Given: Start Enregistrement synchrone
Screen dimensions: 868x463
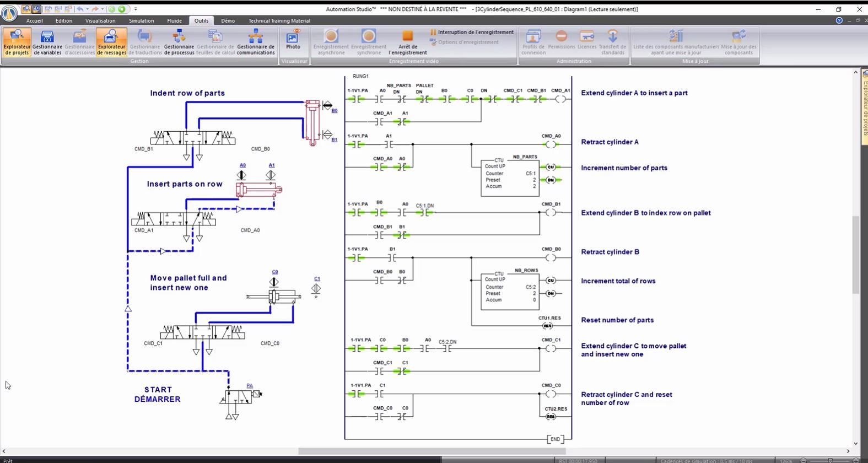Looking at the screenshot, I should pyautogui.click(x=369, y=42).
